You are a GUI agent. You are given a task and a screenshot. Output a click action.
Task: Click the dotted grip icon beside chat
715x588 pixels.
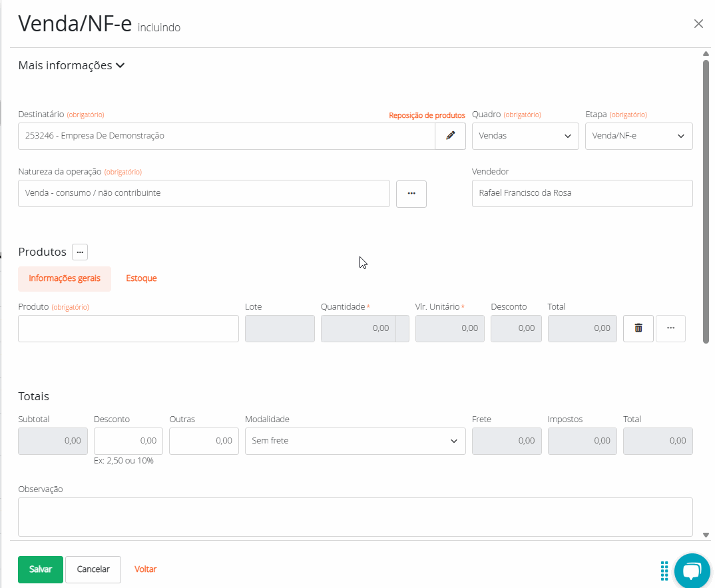point(664,571)
